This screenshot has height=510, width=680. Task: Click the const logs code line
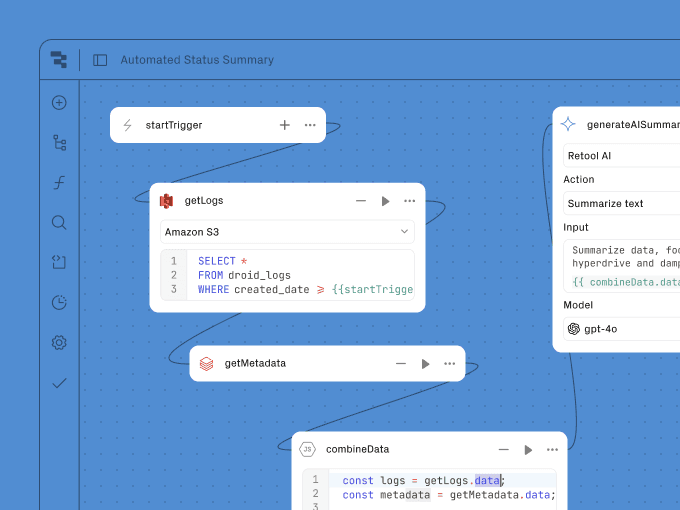tap(424, 481)
